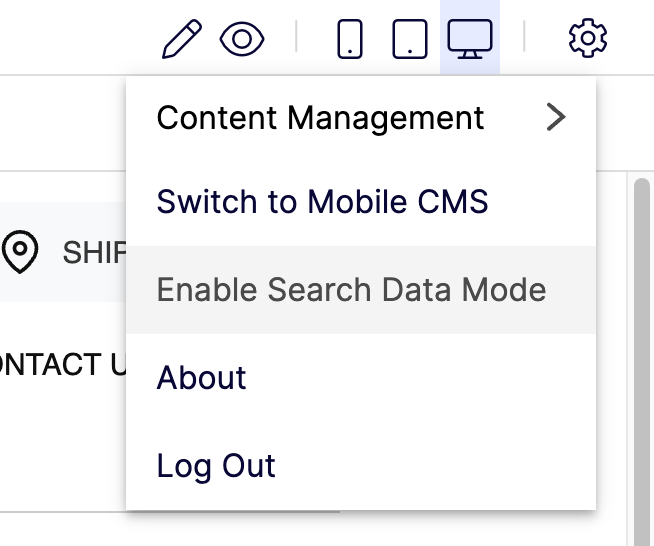Open the settings gear menu
Screen dimensions: 654x546
(x=588, y=38)
